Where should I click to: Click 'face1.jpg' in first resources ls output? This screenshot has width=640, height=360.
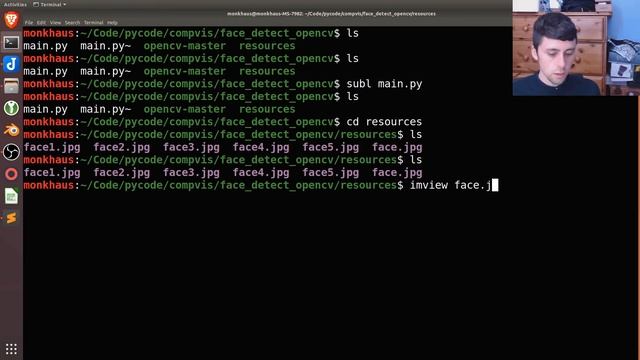(52, 147)
